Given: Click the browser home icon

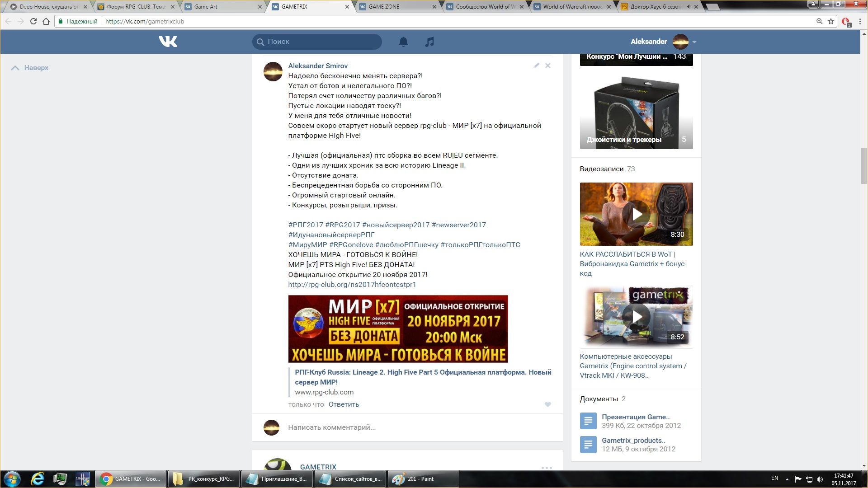Looking at the screenshot, I should click(x=46, y=21).
